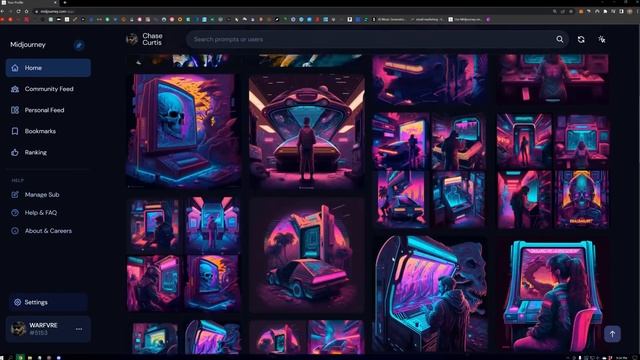Click the Settings gear icon
The width and height of the screenshot is (640, 360).
(18, 302)
